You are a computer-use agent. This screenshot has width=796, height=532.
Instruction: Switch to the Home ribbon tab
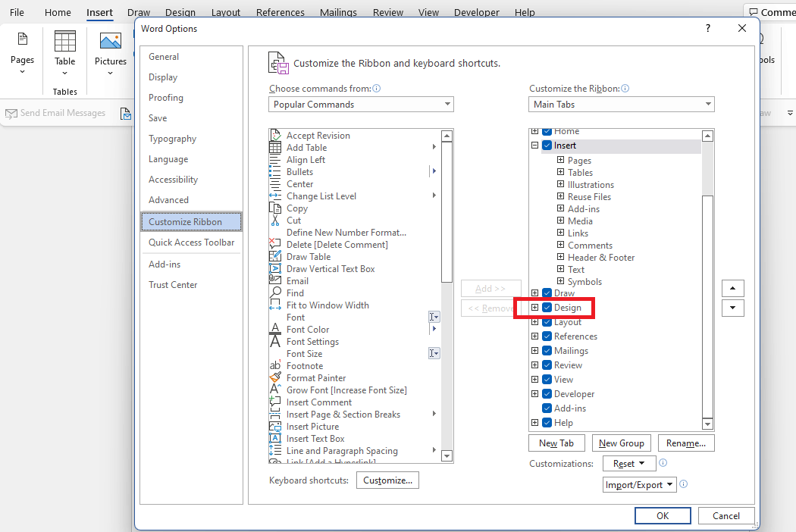tap(58, 12)
